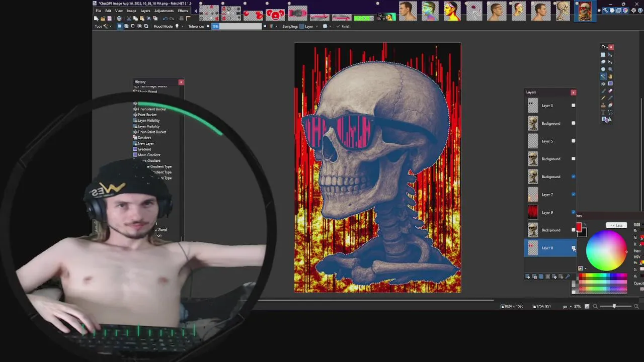Image resolution: width=644 pixels, height=362 pixels.
Task: Select the Rectangle Select tool
Action: point(603,55)
